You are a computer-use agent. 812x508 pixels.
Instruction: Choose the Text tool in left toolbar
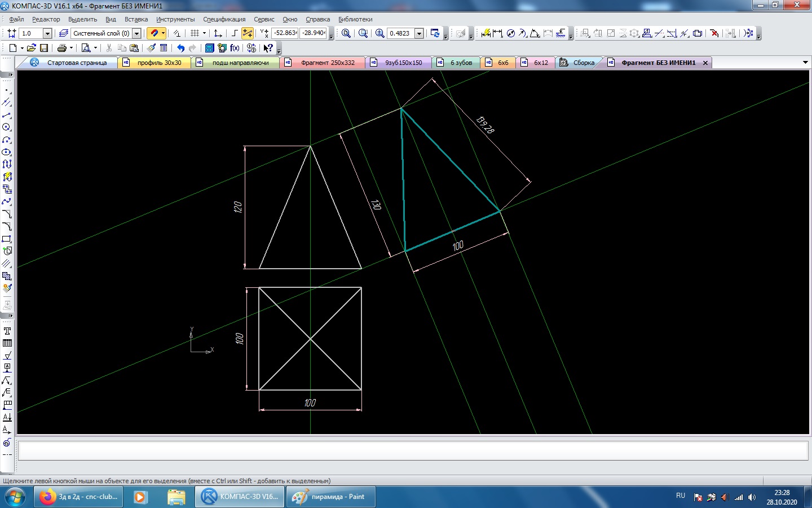(7, 331)
